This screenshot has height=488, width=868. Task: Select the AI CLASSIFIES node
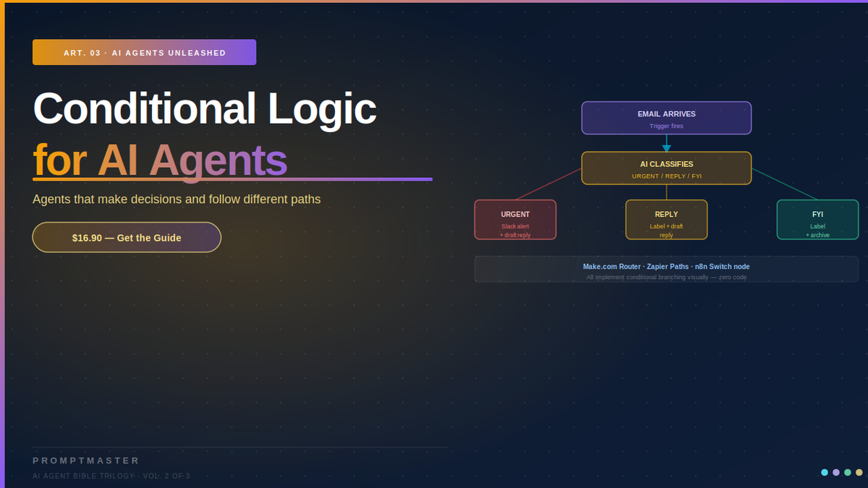(x=666, y=168)
